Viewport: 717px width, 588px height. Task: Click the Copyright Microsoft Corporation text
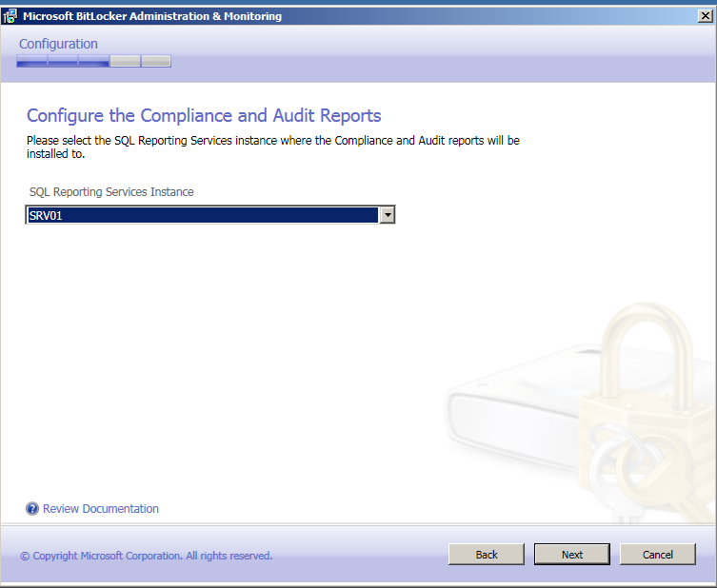tap(147, 556)
